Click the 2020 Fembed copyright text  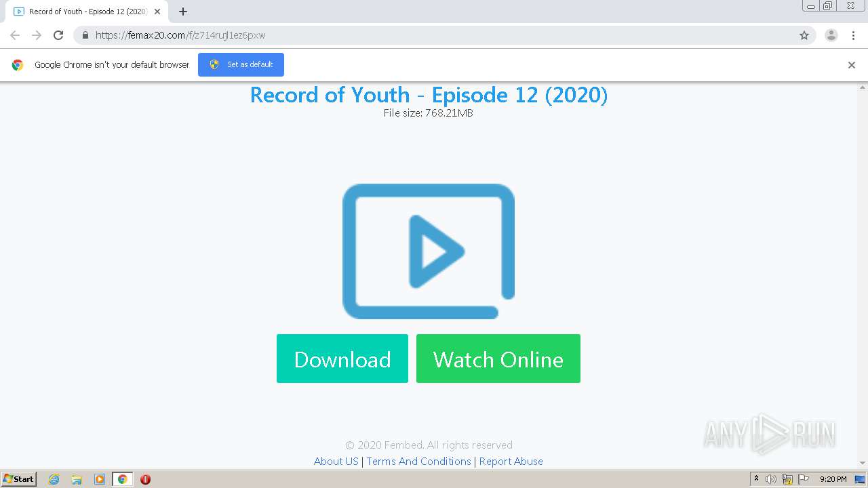click(x=429, y=445)
